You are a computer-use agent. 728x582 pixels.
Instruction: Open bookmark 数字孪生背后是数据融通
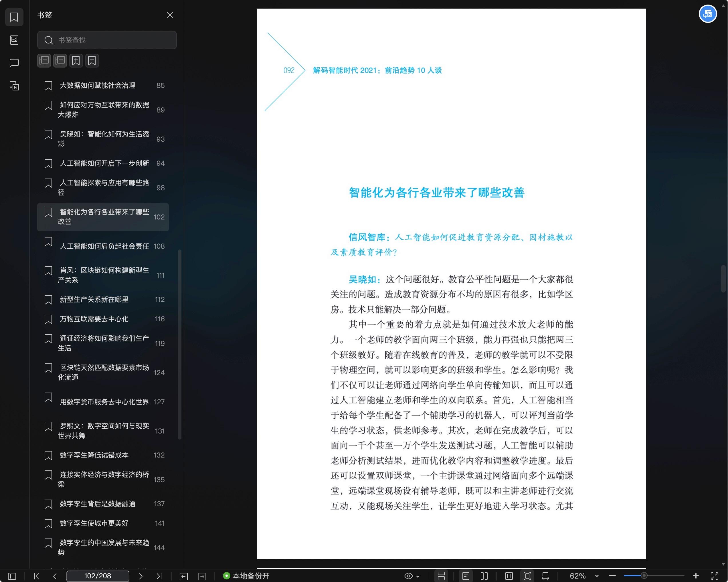pyautogui.click(x=103, y=504)
